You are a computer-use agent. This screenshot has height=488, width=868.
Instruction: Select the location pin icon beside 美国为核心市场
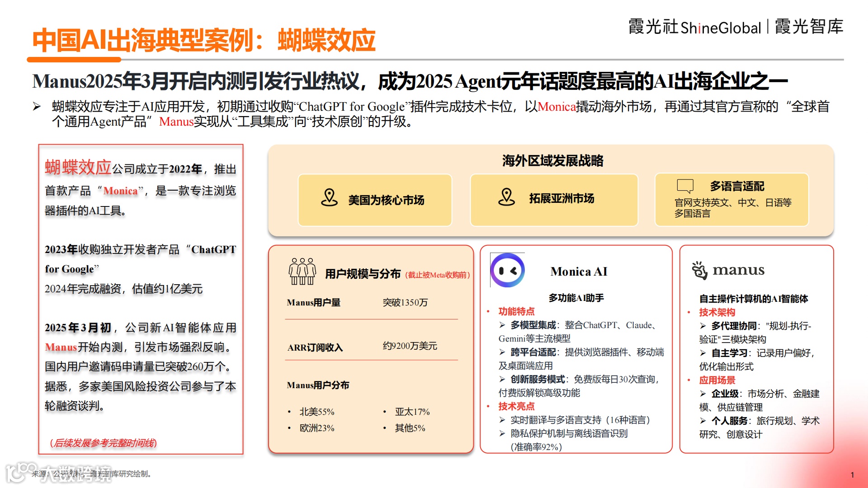click(330, 197)
